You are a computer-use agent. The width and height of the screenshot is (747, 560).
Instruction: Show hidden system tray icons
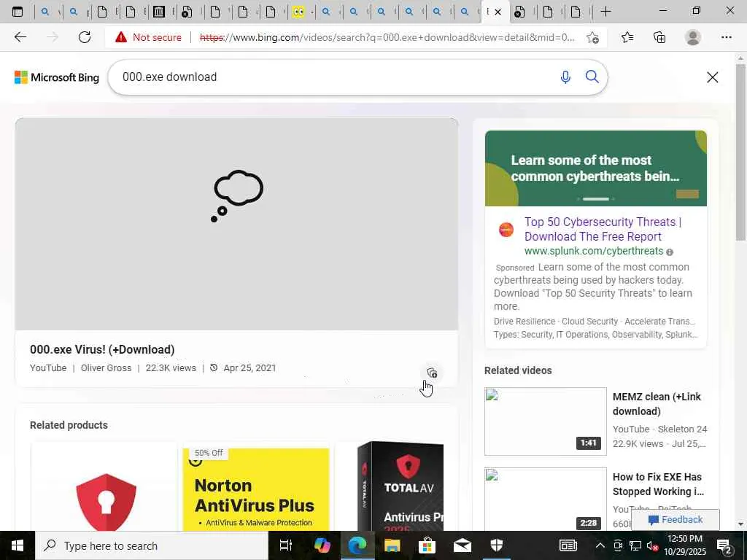(x=600, y=545)
